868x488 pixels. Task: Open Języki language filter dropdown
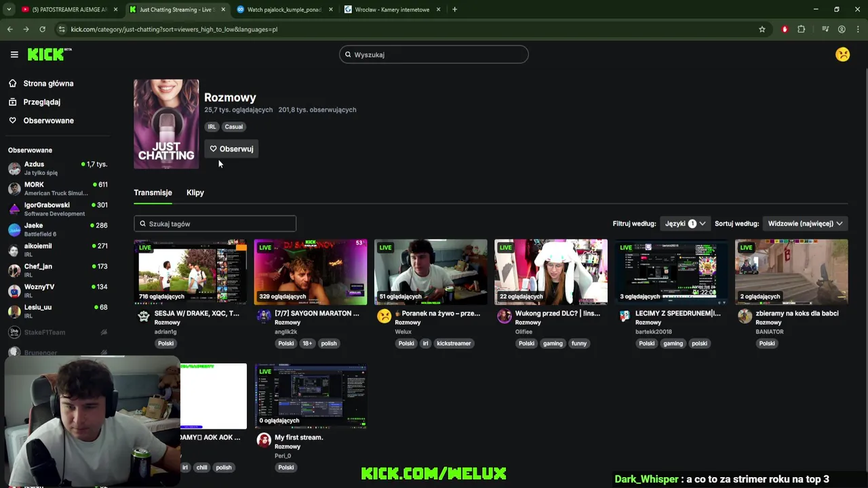pyautogui.click(x=684, y=224)
